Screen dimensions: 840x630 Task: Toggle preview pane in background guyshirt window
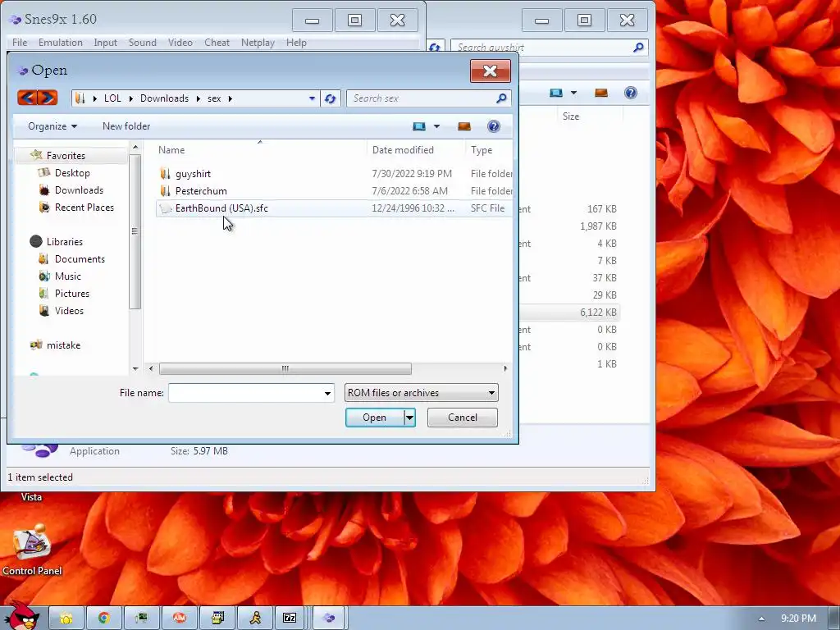pyautogui.click(x=601, y=94)
